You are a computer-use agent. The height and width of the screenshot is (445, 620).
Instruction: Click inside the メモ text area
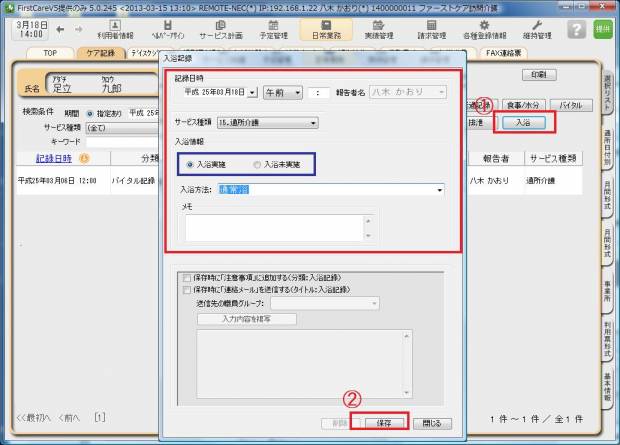click(312, 226)
